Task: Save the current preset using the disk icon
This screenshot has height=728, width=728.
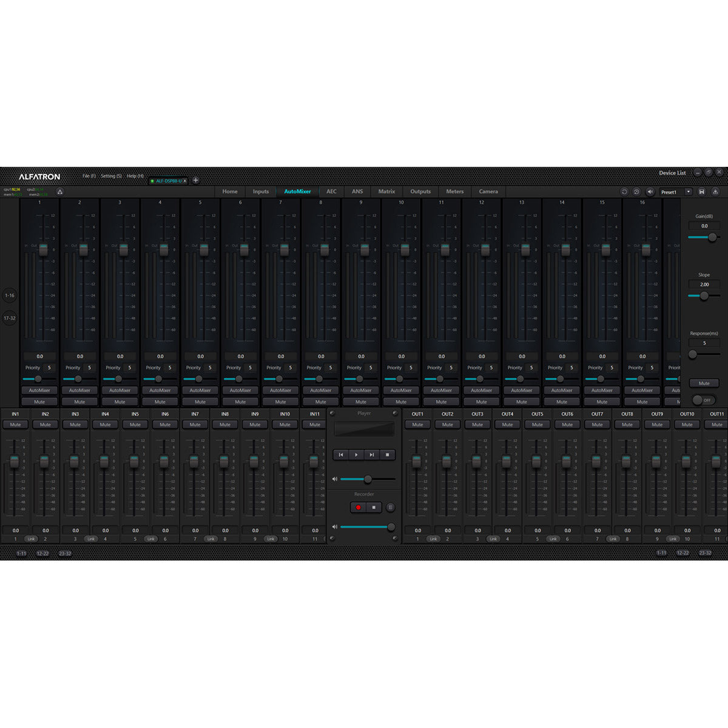Action: pyautogui.click(x=703, y=192)
